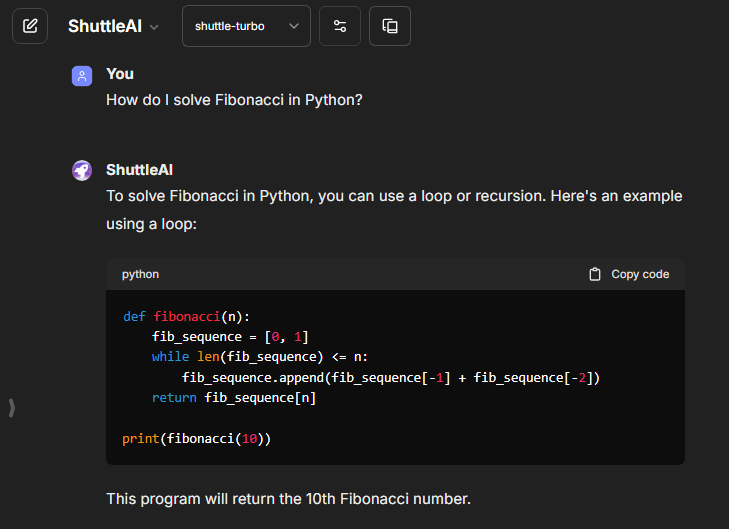Click the sentence about the 10th Fibonacci number

[288, 498]
